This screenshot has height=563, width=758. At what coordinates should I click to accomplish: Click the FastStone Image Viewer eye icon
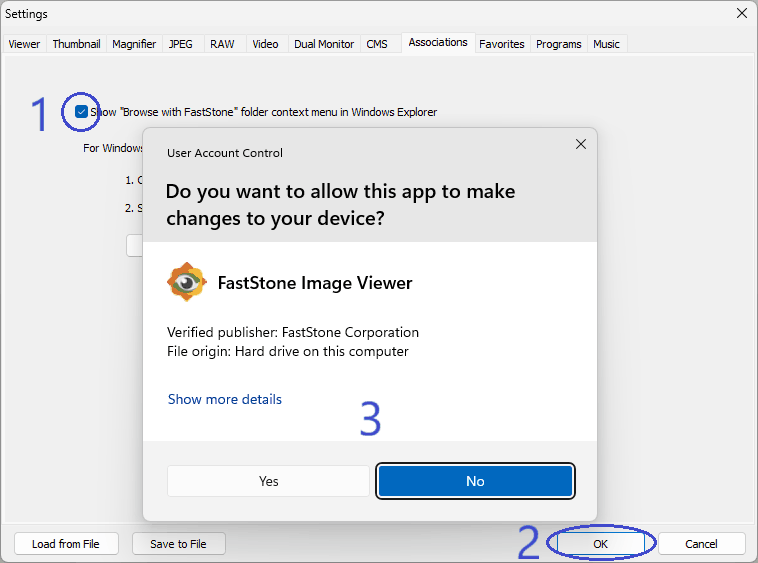(x=187, y=282)
